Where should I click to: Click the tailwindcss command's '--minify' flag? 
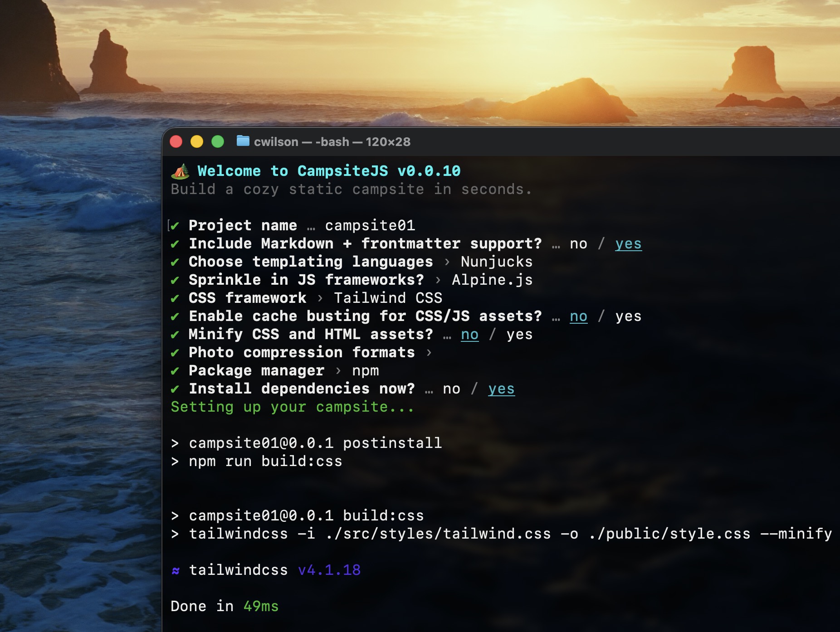(796, 534)
